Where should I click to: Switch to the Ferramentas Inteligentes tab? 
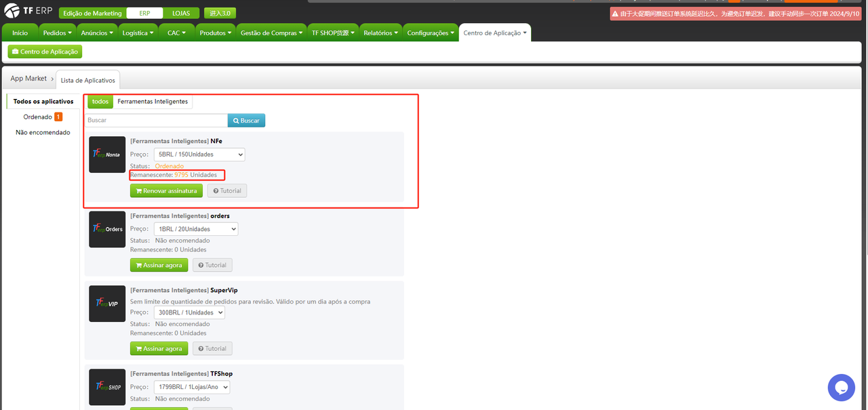click(x=152, y=101)
